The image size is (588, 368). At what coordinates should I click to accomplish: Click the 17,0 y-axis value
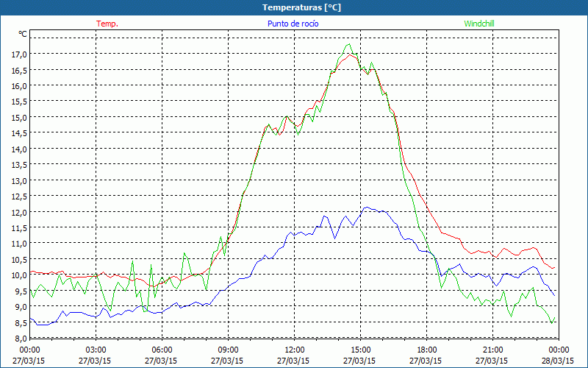[x=20, y=54]
